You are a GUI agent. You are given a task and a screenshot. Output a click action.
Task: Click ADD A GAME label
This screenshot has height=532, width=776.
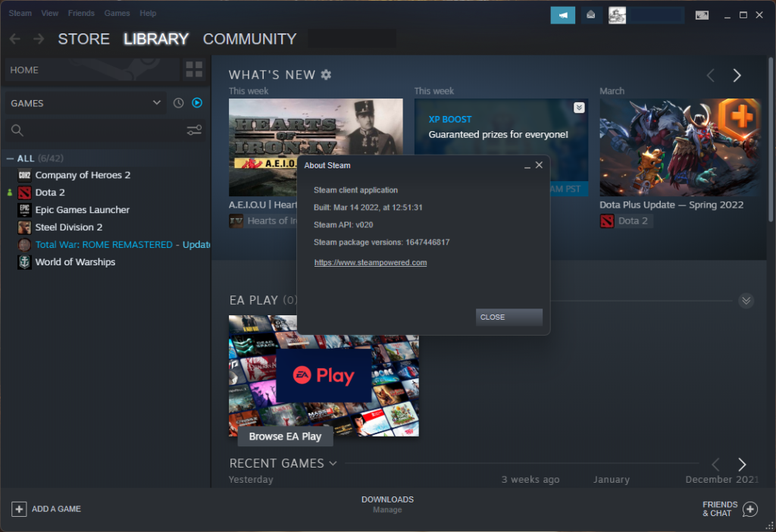pyautogui.click(x=56, y=509)
